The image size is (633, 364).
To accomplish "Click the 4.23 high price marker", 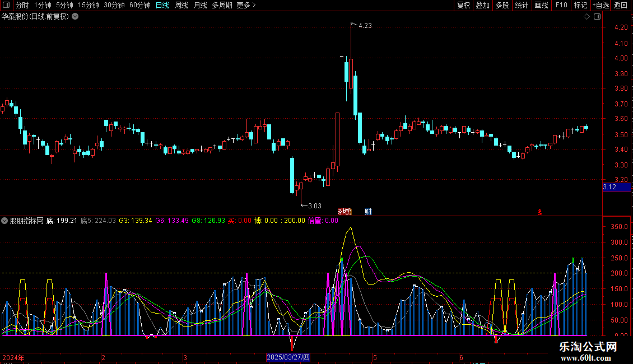I will [364, 26].
